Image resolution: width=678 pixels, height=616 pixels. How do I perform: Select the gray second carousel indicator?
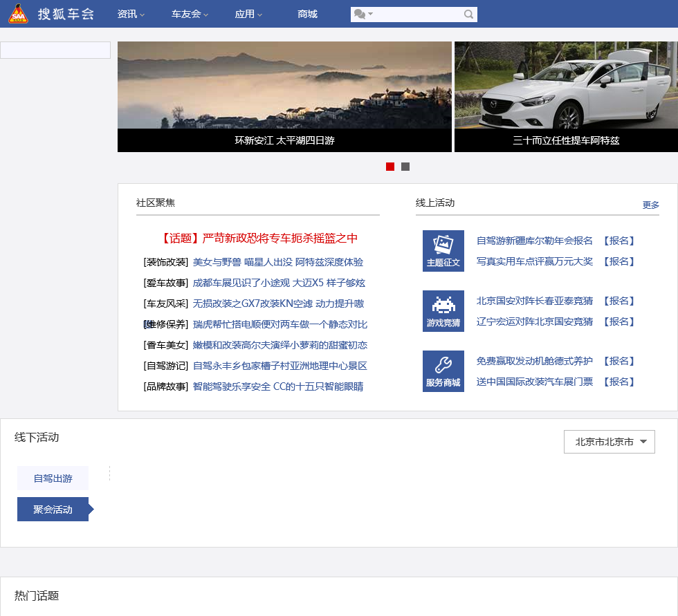pos(405,167)
